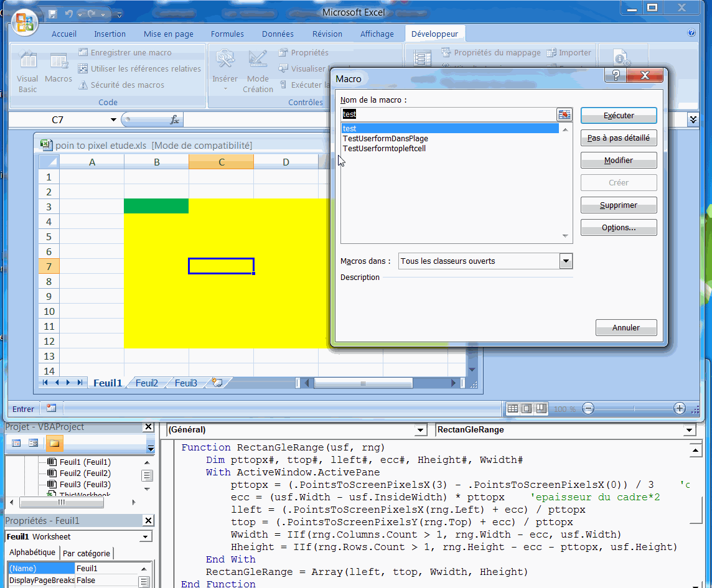This screenshot has width=712, height=588.
Task: Click Exécuter to run the macro
Action: click(x=619, y=115)
